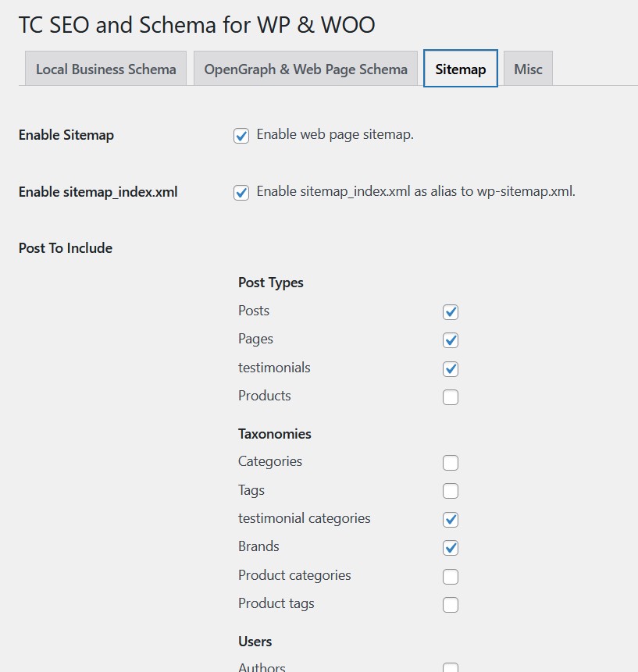The image size is (638, 672).
Task: Disable the Brands checkbox
Action: pos(450,548)
